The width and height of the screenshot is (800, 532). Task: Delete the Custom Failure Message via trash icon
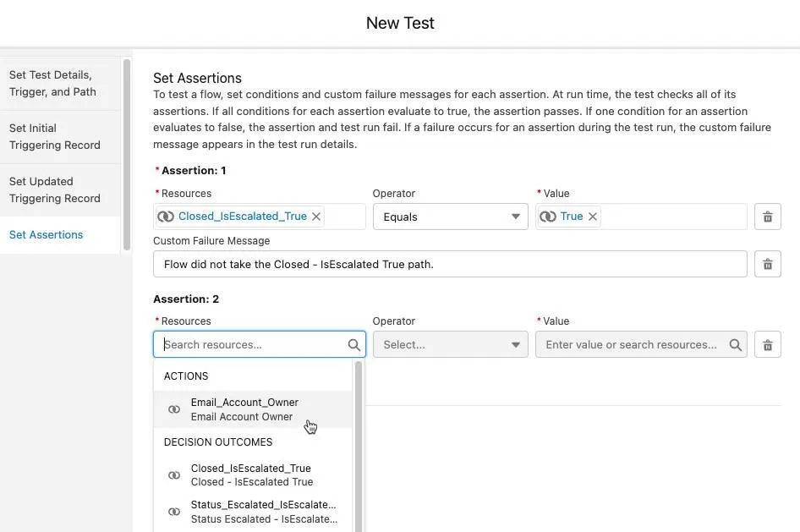767,263
